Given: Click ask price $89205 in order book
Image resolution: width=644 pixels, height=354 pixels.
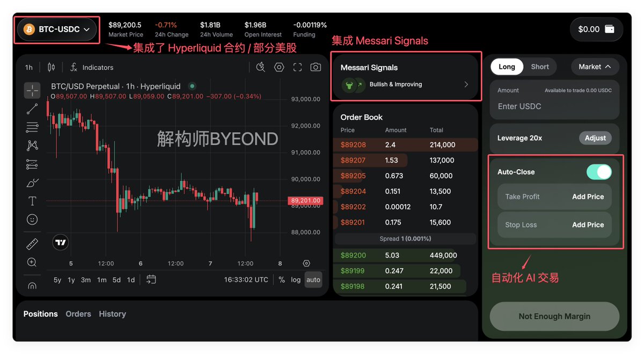Looking at the screenshot, I should [x=353, y=176].
